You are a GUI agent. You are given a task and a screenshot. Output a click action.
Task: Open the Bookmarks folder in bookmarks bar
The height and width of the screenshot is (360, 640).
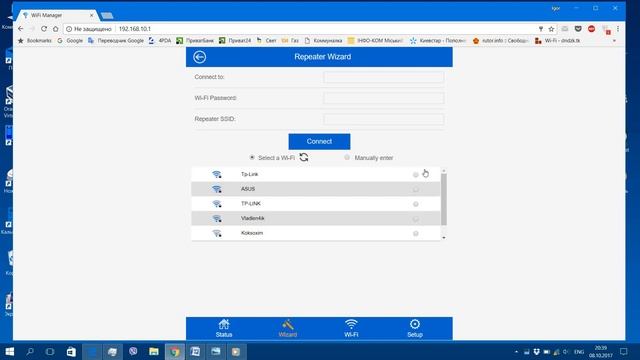(35, 41)
